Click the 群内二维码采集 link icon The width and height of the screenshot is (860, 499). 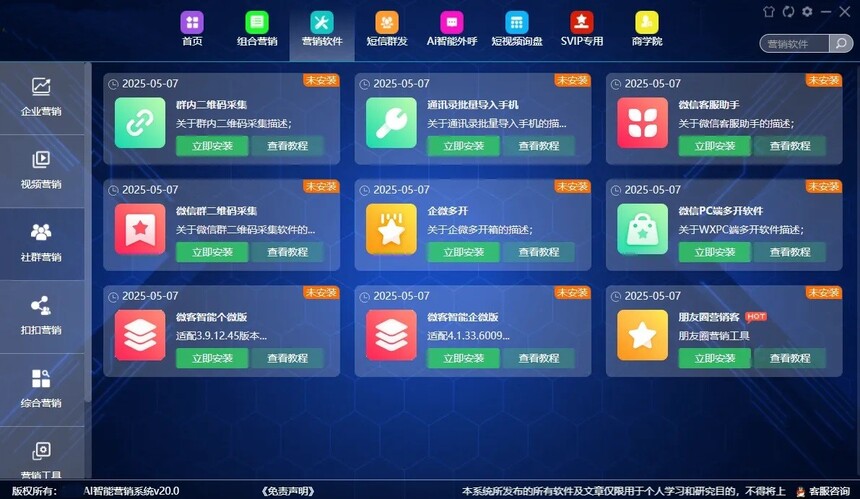140,123
